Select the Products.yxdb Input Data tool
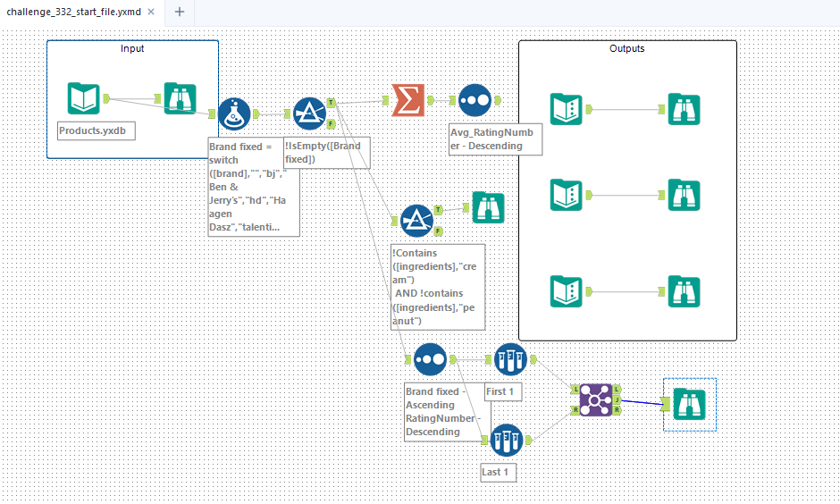The height and width of the screenshot is (504, 840). click(x=84, y=98)
